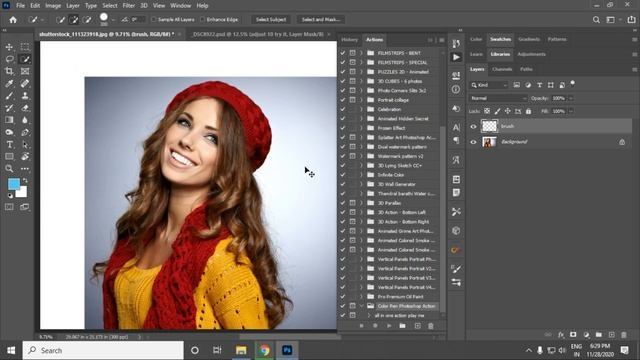Click the layer effects fx icon

561,335
